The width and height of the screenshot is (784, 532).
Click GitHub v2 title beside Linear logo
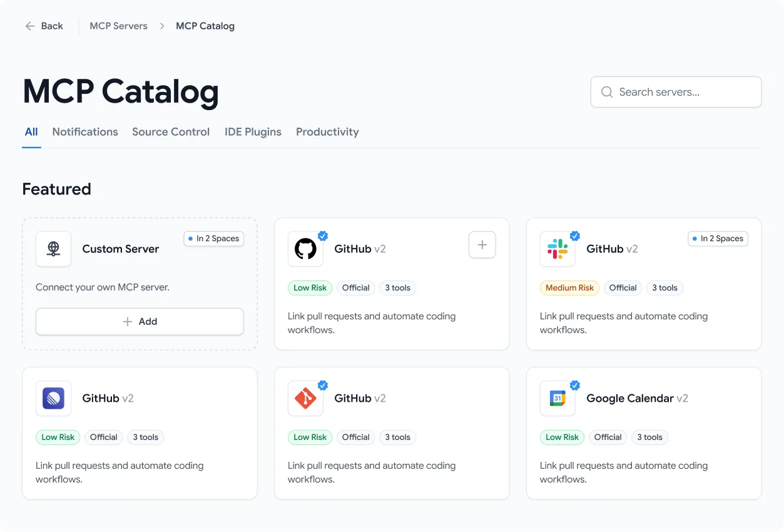pyautogui.click(x=108, y=399)
